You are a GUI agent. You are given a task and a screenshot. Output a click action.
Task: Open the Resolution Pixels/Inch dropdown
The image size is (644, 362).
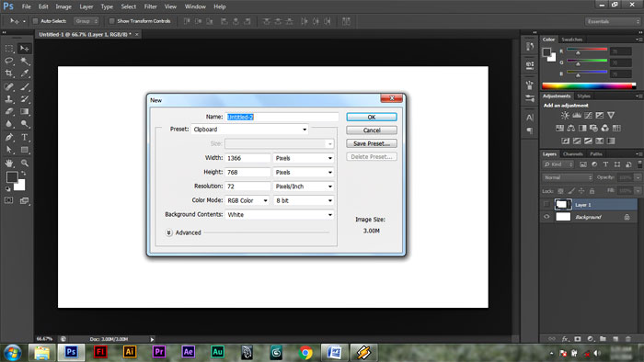tap(304, 187)
